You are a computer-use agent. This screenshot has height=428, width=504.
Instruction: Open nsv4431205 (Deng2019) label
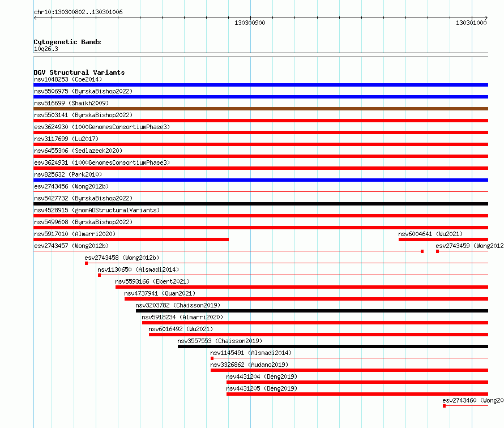click(x=262, y=388)
